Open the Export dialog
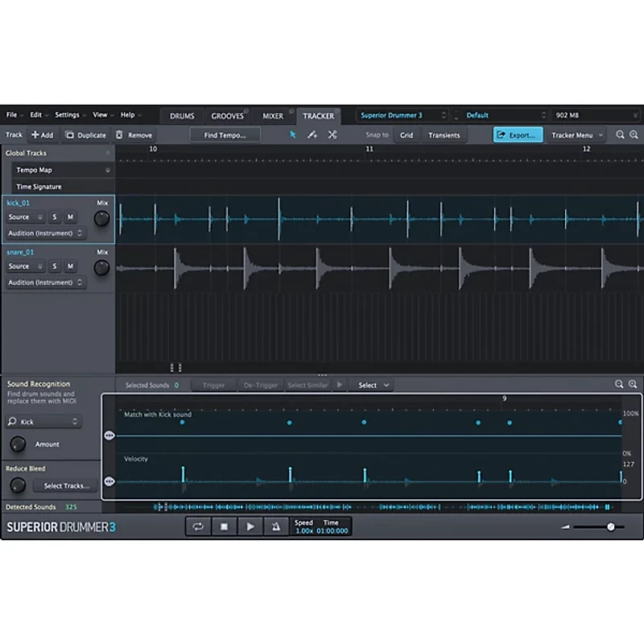 coord(518,134)
